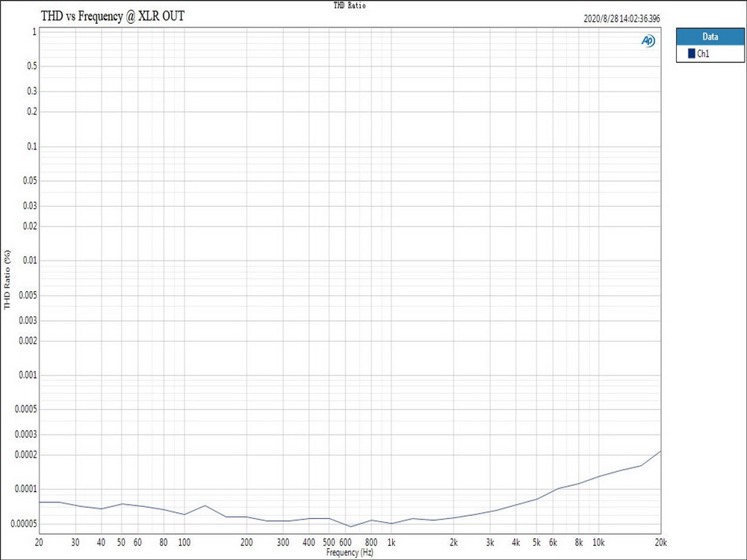Click the Frequency (Hz) axis label
This screenshot has width=747, height=560.
coord(349,553)
